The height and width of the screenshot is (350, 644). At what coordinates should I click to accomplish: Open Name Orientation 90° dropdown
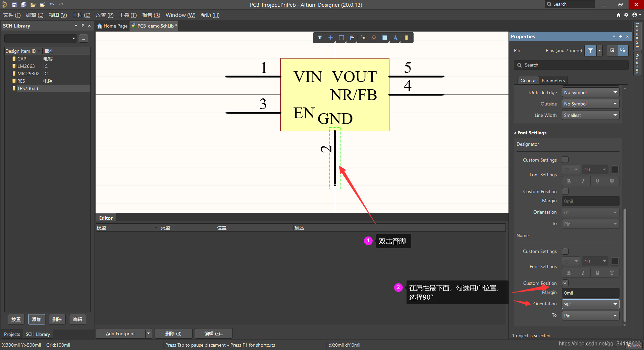coord(590,304)
